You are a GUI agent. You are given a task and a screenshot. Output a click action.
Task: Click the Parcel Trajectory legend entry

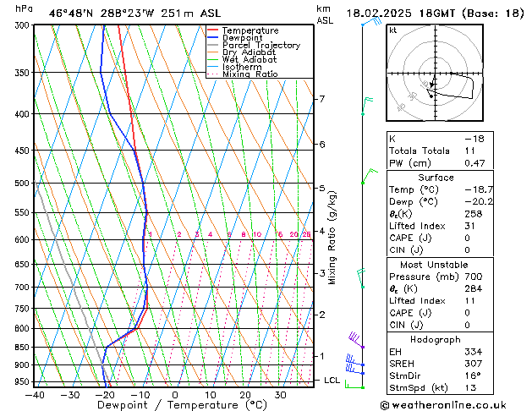254,45
